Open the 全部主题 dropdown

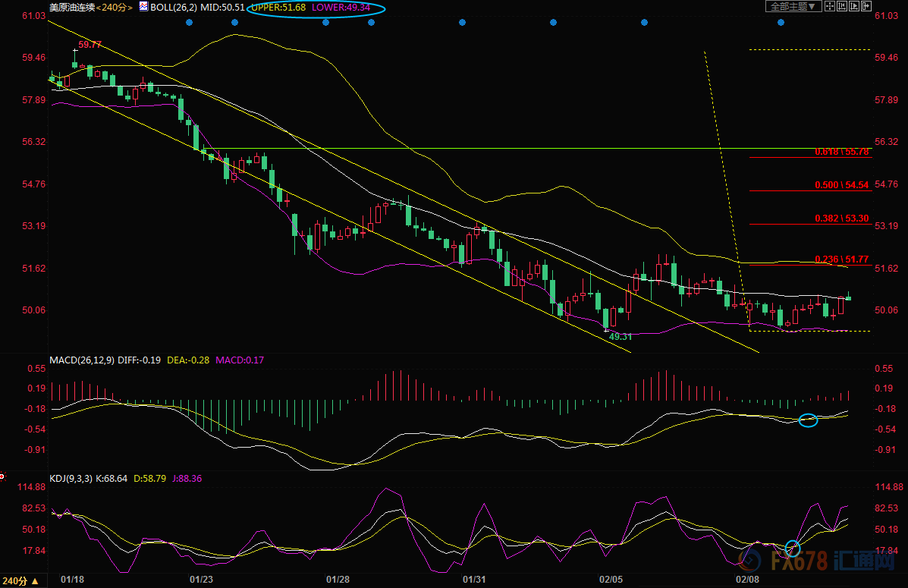coord(793,7)
